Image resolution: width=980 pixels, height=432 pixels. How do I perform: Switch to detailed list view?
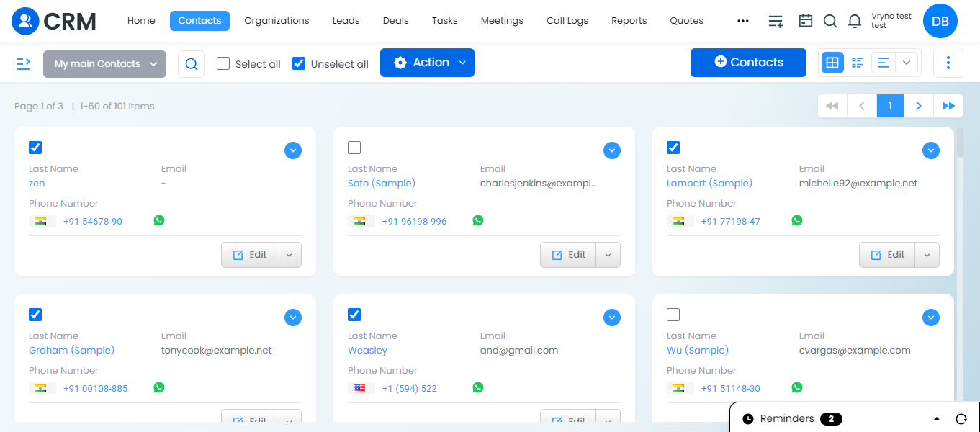(857, 63)
